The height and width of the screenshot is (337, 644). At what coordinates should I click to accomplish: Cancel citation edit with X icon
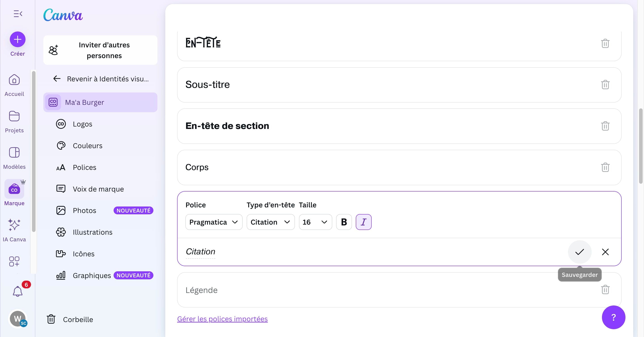pyautogui.click(x=605, y=252)
